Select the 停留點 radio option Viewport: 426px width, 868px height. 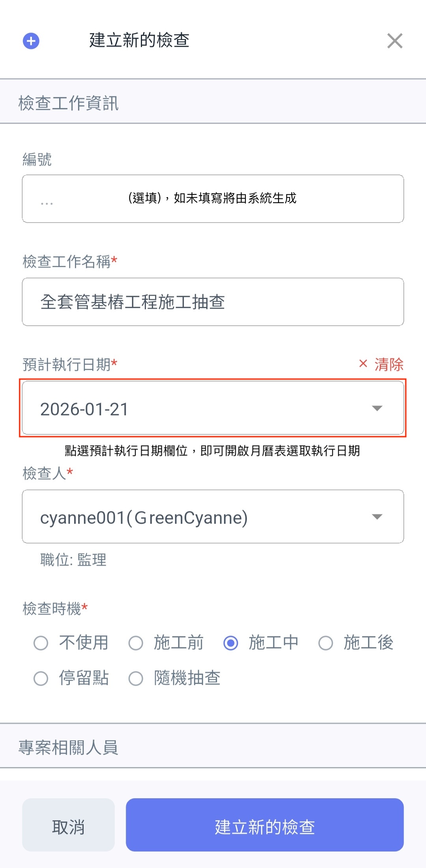pos(41,679)
